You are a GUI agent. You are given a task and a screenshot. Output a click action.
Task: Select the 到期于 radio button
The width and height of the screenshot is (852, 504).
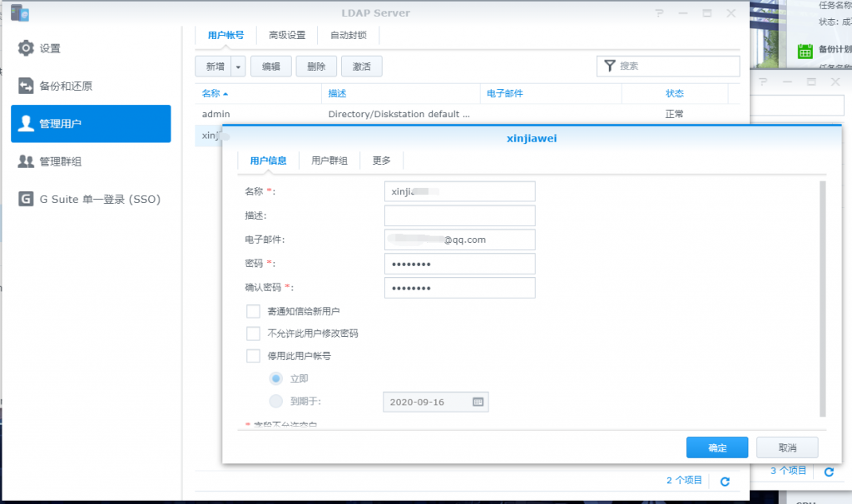[276, 402]
